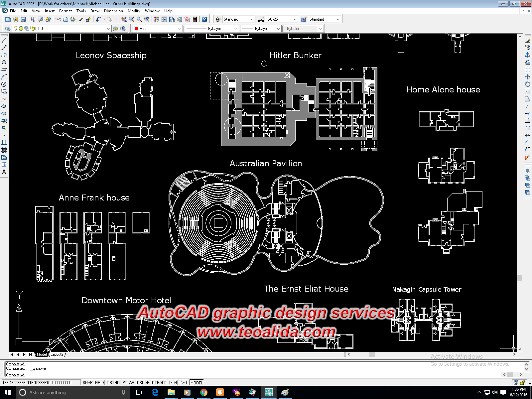This screenshot has width=532, height=399.
Task: Select the Scale tool
Action: pos(528,91)
